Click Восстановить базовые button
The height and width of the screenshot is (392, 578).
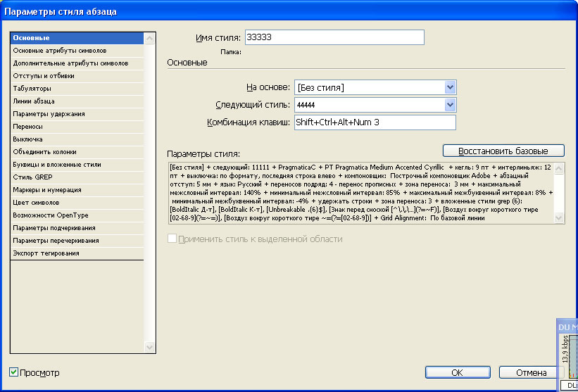[503, 151]
